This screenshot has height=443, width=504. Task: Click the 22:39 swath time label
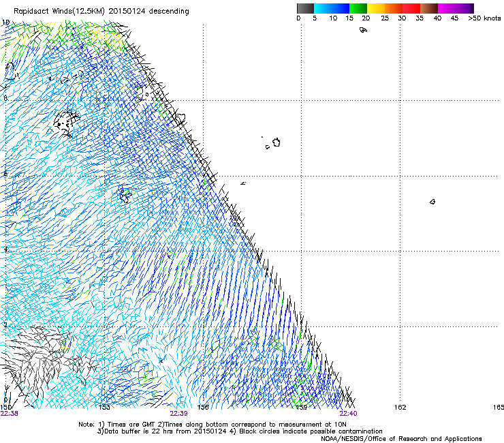178,414
